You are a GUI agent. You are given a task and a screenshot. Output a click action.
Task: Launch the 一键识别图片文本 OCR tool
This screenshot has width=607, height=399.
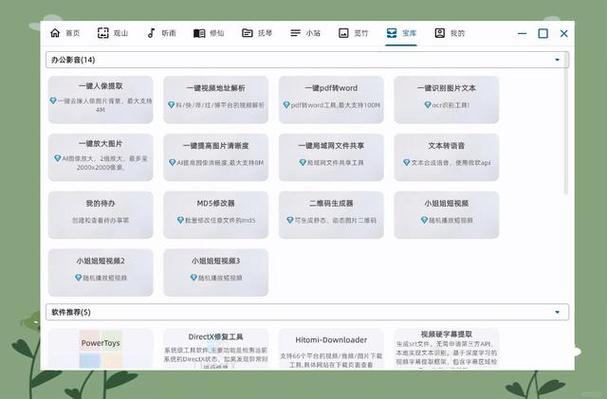pos(446,100)
